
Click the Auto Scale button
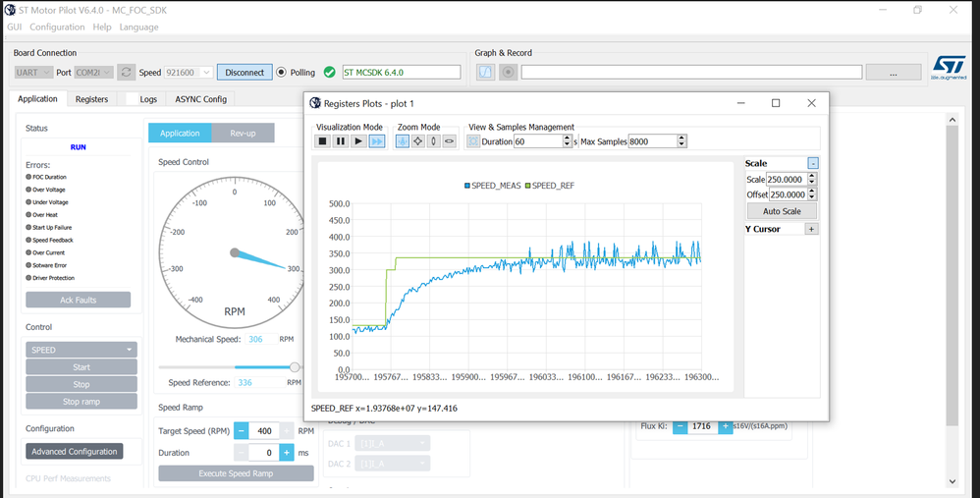[782, 211]
